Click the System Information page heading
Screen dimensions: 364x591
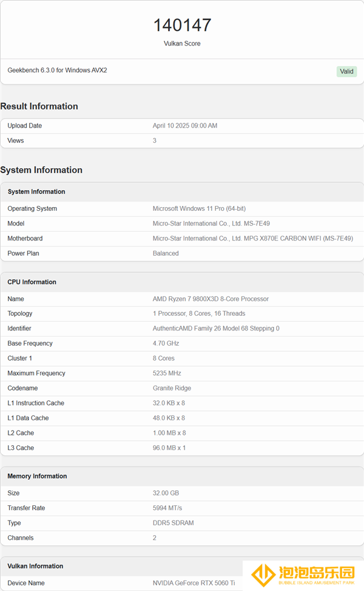(41, 170)
